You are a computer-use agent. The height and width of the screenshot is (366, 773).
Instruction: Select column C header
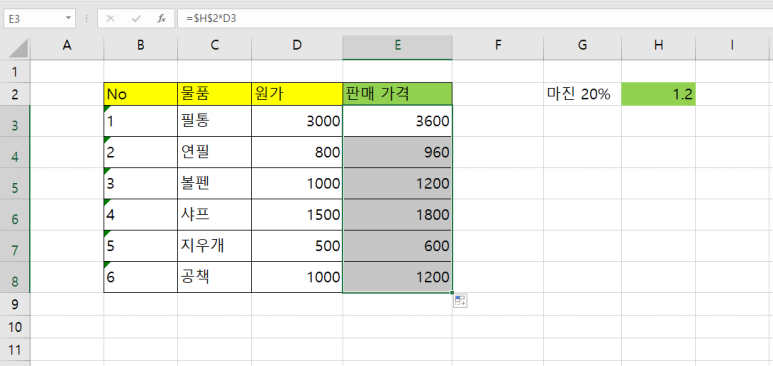pyautogui.click(x=214, y=45)
